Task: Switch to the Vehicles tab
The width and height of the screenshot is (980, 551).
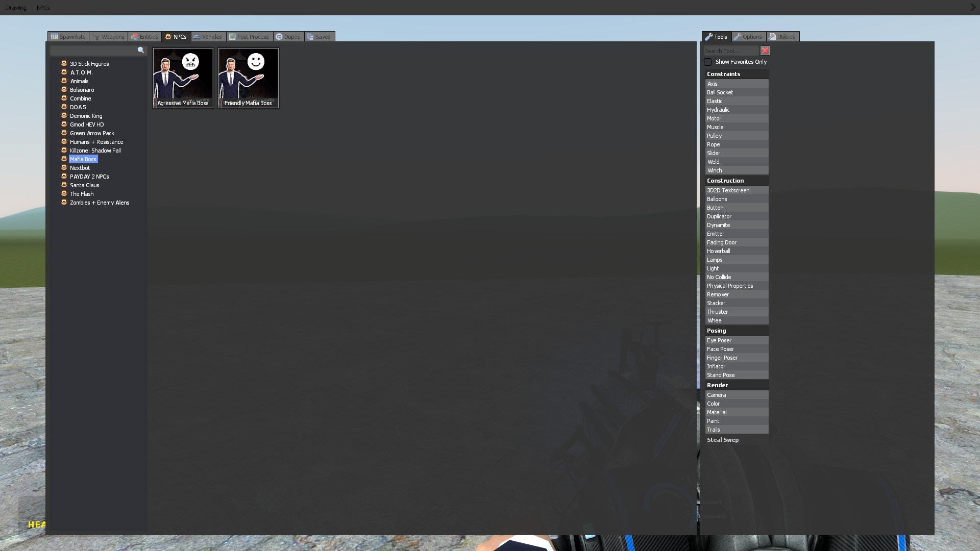Action: click(x=208, y=37)
